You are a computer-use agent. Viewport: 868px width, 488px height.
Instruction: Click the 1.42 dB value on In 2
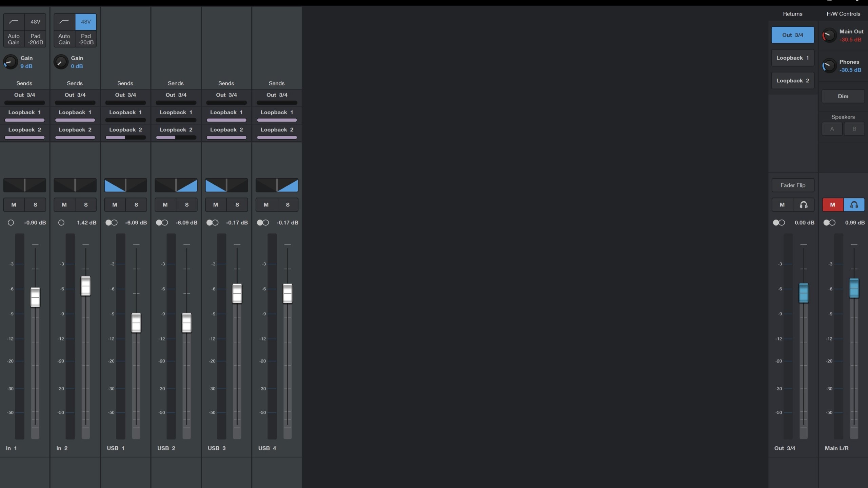point(86,223)
